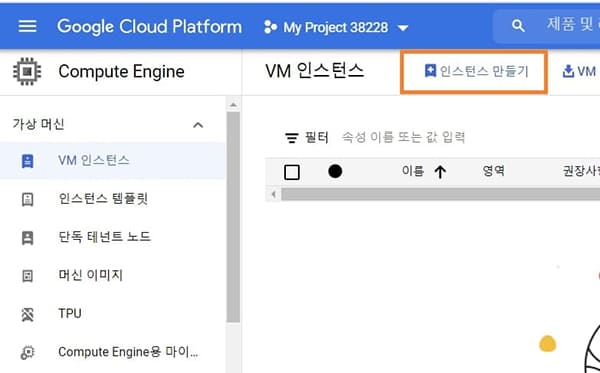Collapse the 가상 머신 section

click(x=198, y=125)
